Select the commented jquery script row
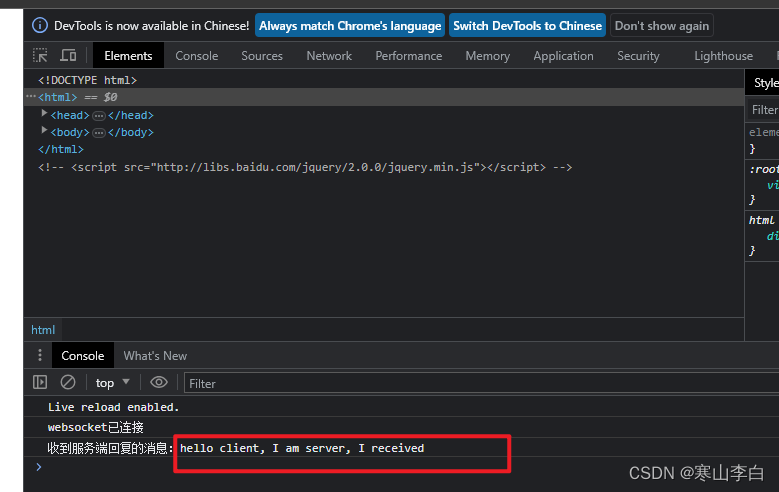 coord(305,167)
